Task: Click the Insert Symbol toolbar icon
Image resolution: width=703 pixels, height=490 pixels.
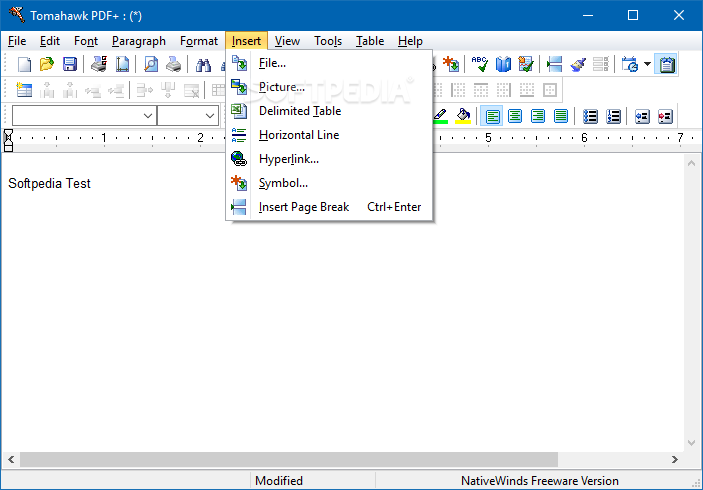Action: click(x=451, y=65)
